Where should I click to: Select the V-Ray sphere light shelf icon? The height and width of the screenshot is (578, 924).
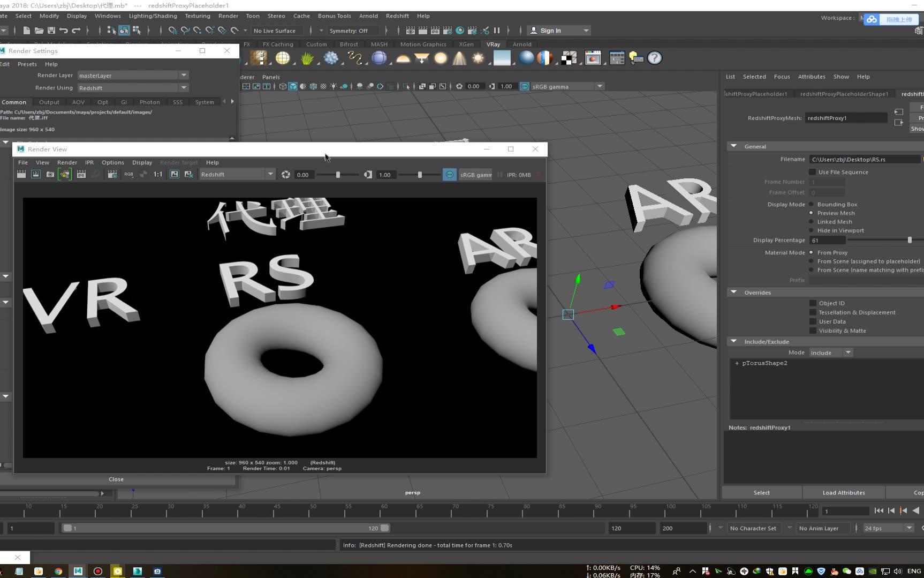pos(441,58)
